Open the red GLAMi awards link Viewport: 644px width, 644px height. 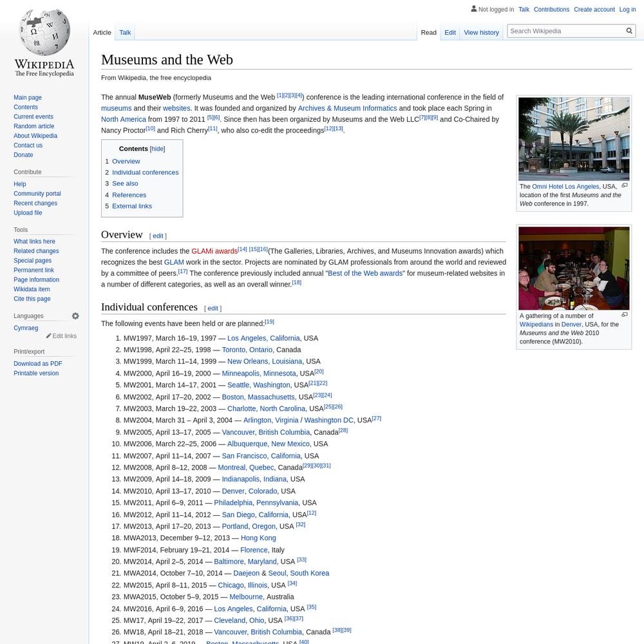(x=214, y=251)
